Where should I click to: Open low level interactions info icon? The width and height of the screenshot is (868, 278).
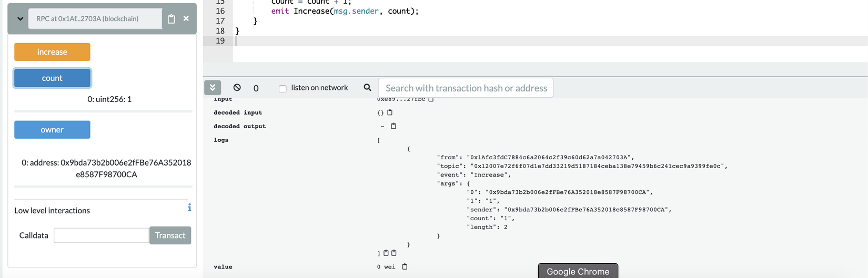(x=189, y=208)
